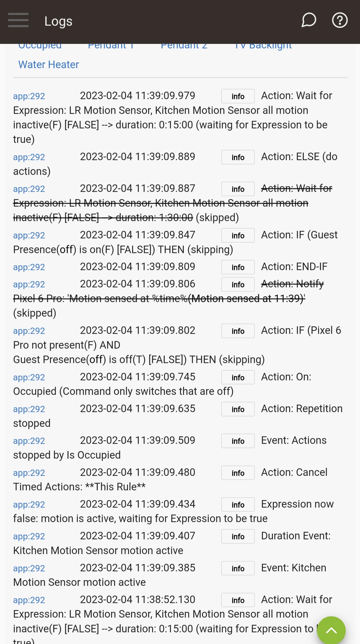This screenshot has width=360, height=644.
Task: Open the TV Backlight filter link
Action: coord(263,46)
